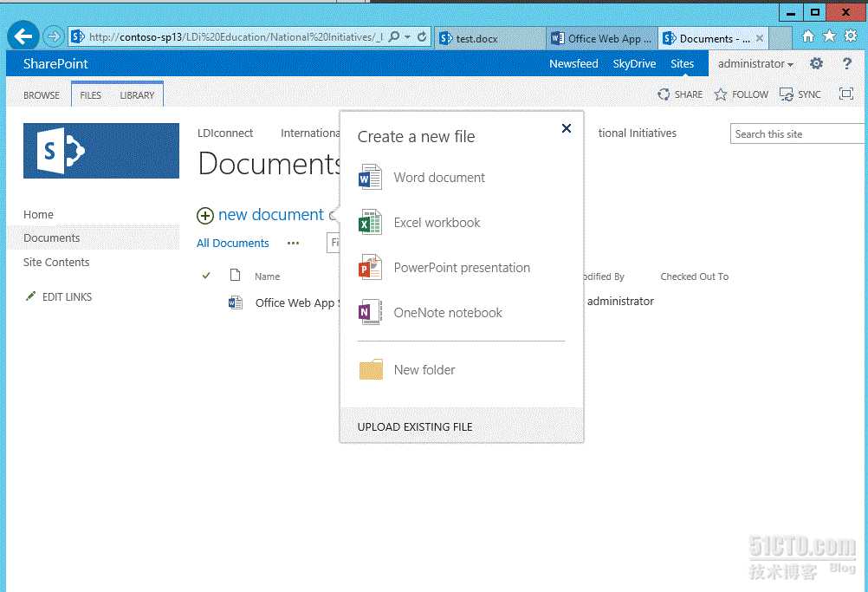Refresh the page with the reload icon
This screenshot has width=868, height=592.
(x=422, y=36)
